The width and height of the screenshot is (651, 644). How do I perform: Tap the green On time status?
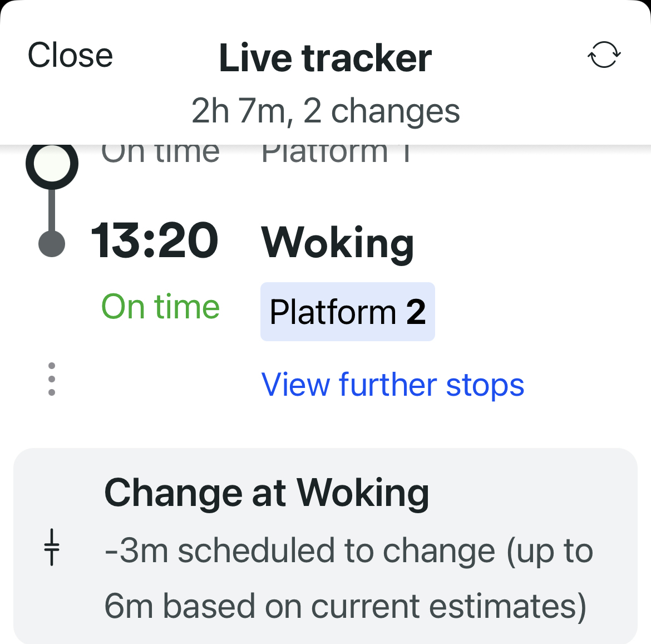(x=160, y=307)
